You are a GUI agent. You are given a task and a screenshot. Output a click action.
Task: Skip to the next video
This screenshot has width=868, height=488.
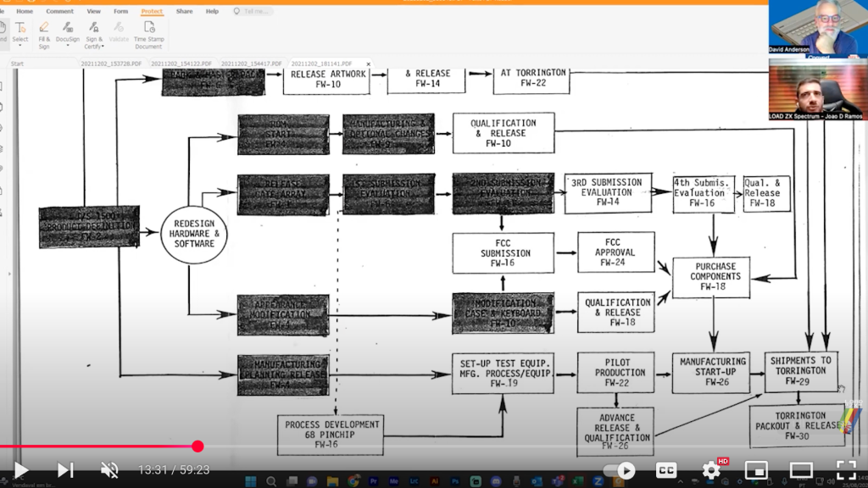[64, 470]
